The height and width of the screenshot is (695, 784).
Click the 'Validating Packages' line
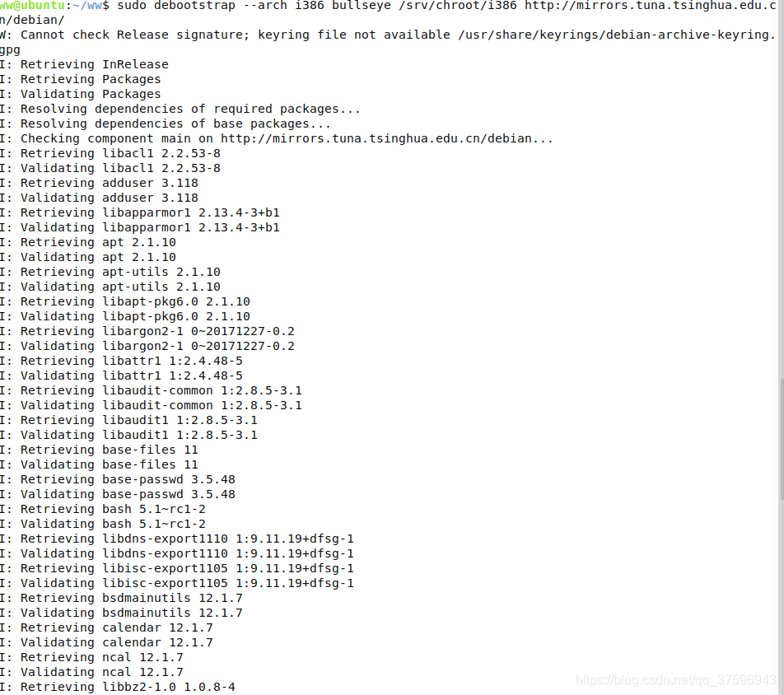point(81,94)
